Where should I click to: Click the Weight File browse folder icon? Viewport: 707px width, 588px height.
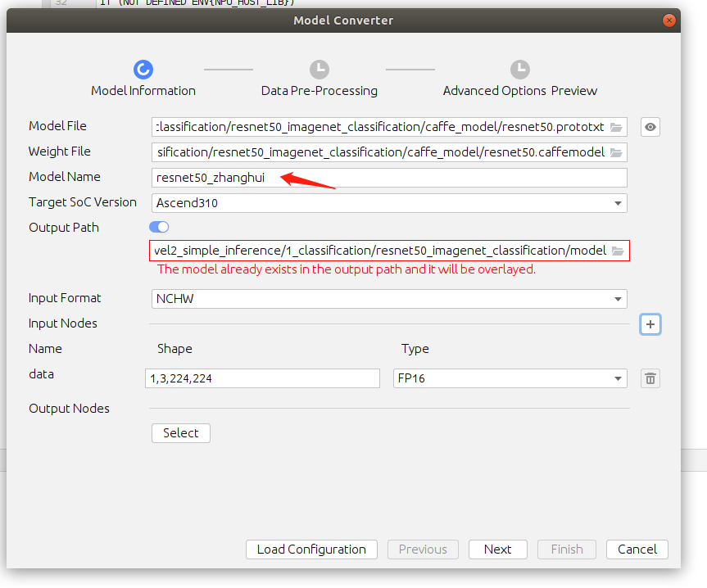pyautogui.click(x=616, y=152)
